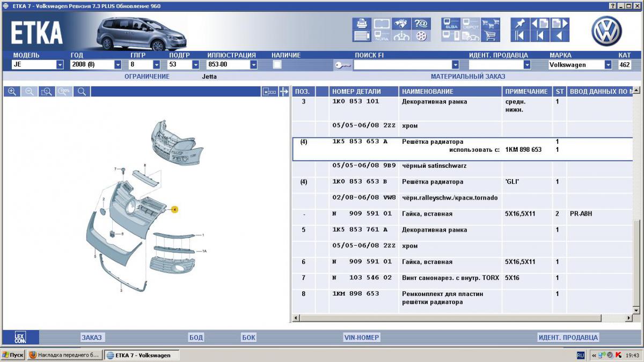The image size is (644, 362).
Task: Open the МАРКА dropdown showing Volkswagen
Action: point(608,65)
